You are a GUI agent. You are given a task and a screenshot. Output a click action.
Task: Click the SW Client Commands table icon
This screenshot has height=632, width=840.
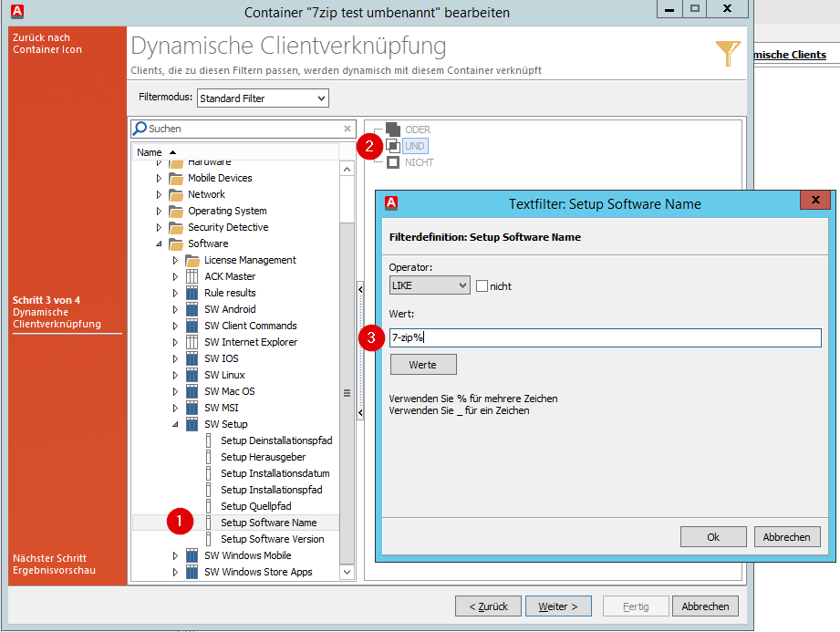pyautogui.click(x=192, y=326)
